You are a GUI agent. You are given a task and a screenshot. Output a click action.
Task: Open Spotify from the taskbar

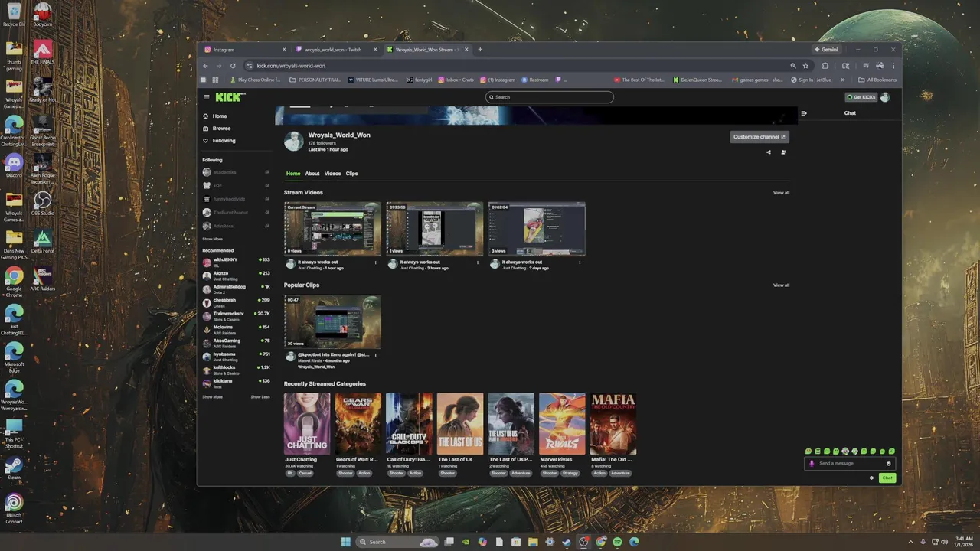point(617,542)
